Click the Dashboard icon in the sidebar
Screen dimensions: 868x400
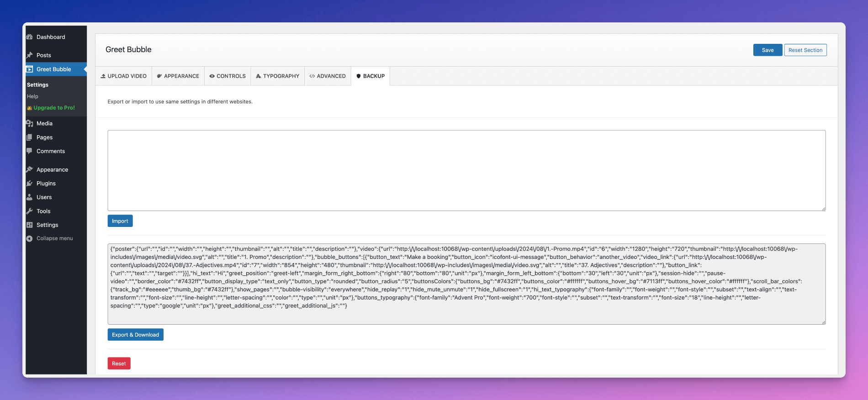click(29, 37)
